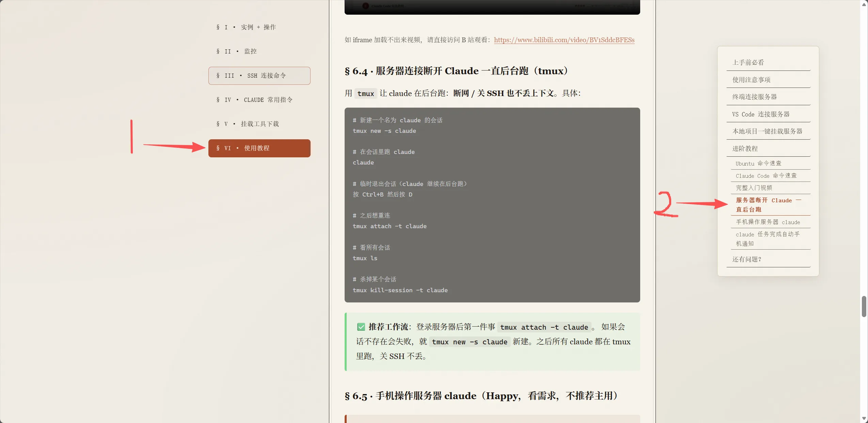
Task: Select section I 实例 + 操作
Action: [259, 27]
